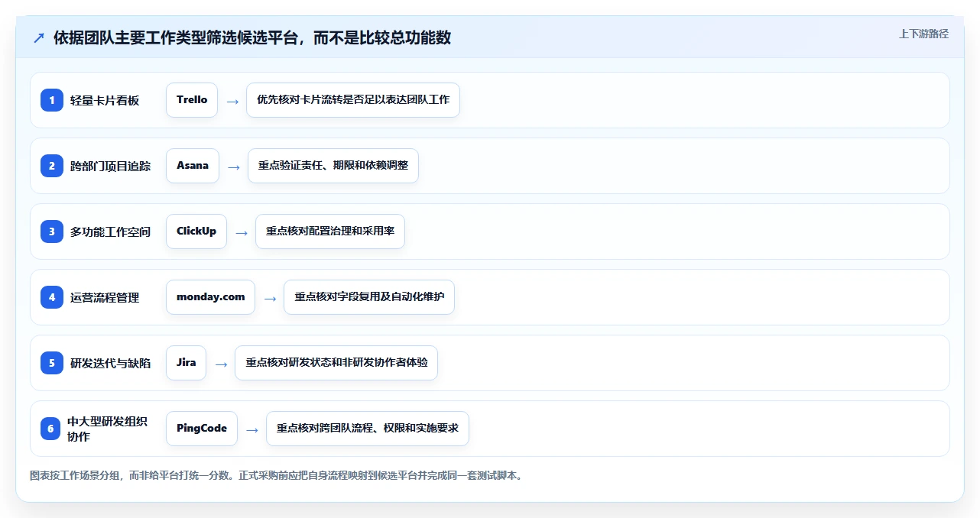Screen dimensions: 980x518
Task: Select number badge 6 for 中大型研发组织协作
Action: (50, 429)
